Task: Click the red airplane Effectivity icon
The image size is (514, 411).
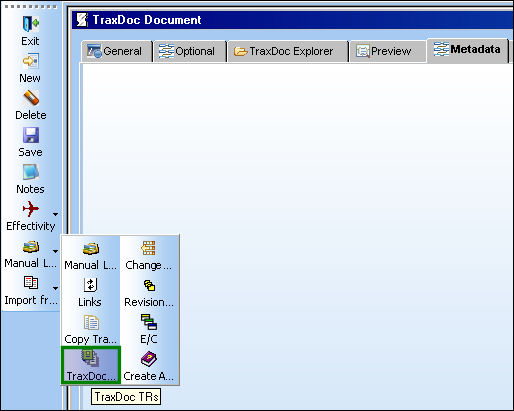Action: (x=30, y=209)
